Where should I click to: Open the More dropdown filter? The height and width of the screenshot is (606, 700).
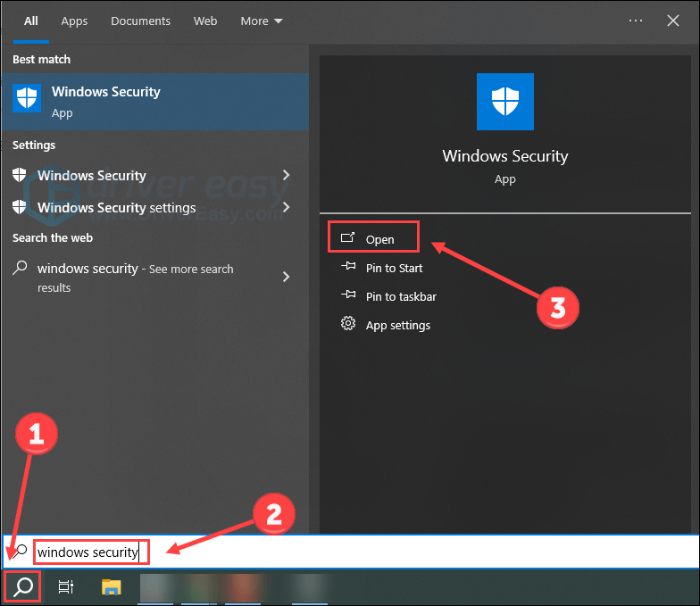click(x=261, y=21)
